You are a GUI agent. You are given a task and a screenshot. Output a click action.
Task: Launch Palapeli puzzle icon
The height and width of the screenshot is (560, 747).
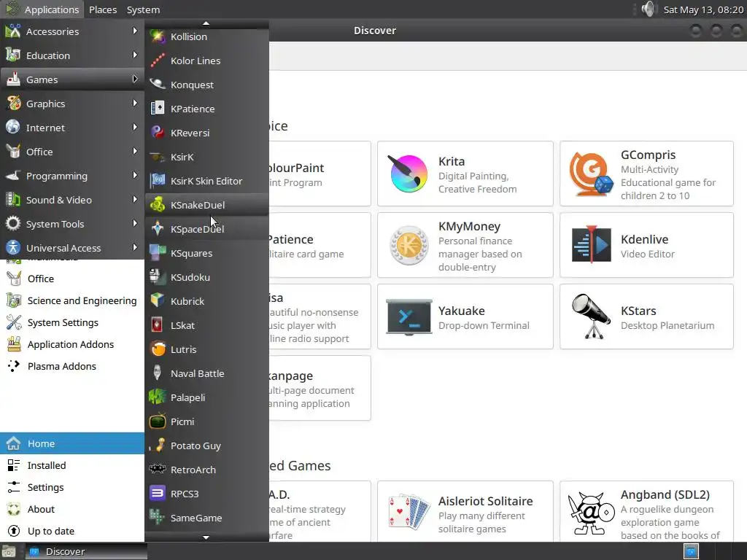click(x=158, y=397)
